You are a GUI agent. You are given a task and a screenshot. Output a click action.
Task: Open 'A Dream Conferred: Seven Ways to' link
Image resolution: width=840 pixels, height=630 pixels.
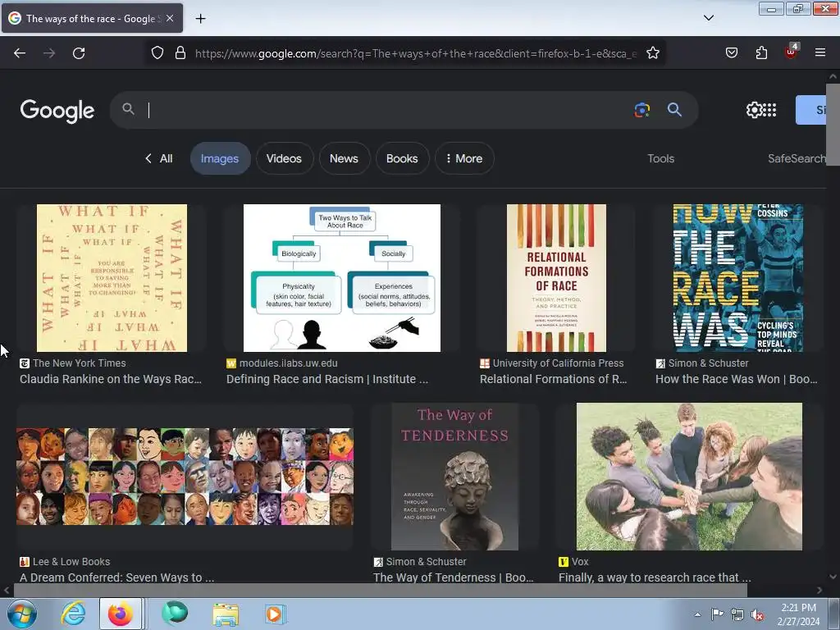[116, 577]
